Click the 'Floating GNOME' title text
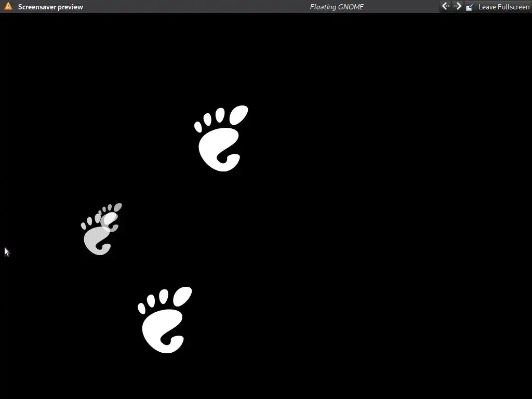Screen dimensions: 532x399 click(x=337, y=7)
